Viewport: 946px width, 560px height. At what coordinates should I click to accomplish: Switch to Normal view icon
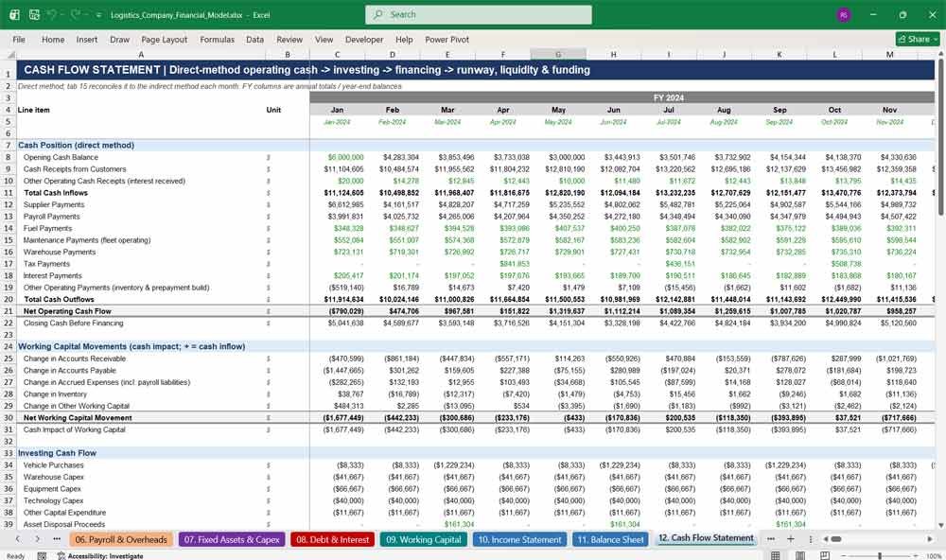pyautogui.click(x=776, y=555)
